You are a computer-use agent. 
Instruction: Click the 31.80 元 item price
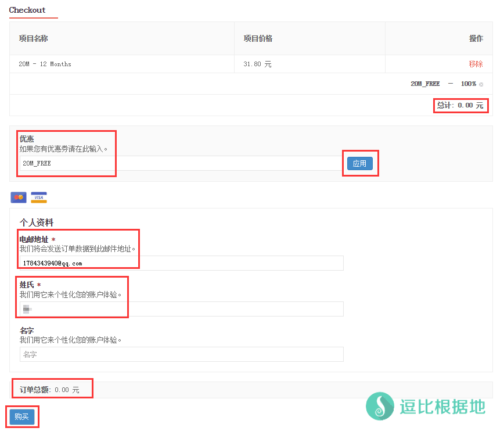tap(257, 64)
